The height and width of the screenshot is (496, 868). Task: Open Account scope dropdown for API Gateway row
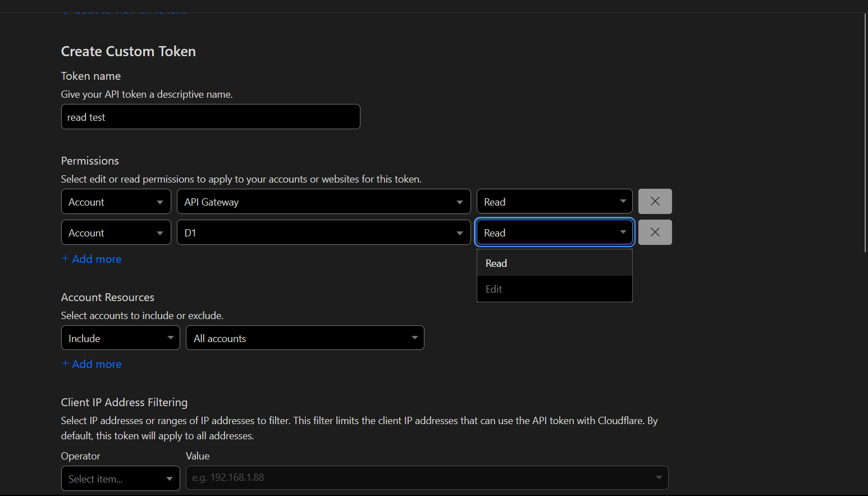[x=116, y=202]
